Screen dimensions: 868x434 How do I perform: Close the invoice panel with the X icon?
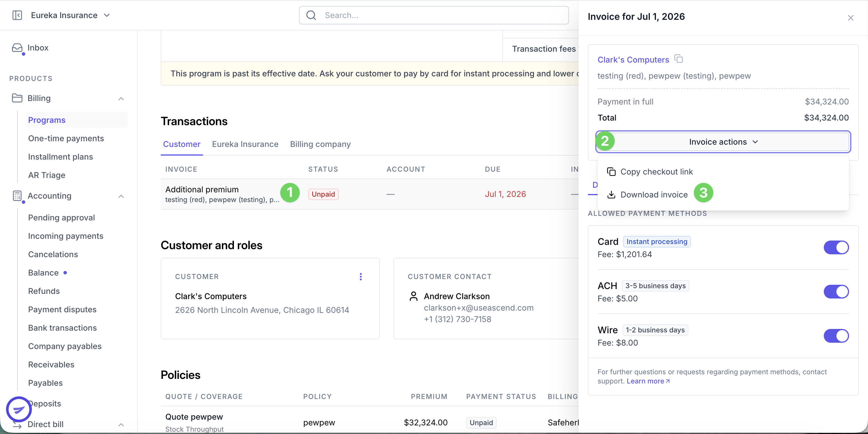tap(850, 18)
